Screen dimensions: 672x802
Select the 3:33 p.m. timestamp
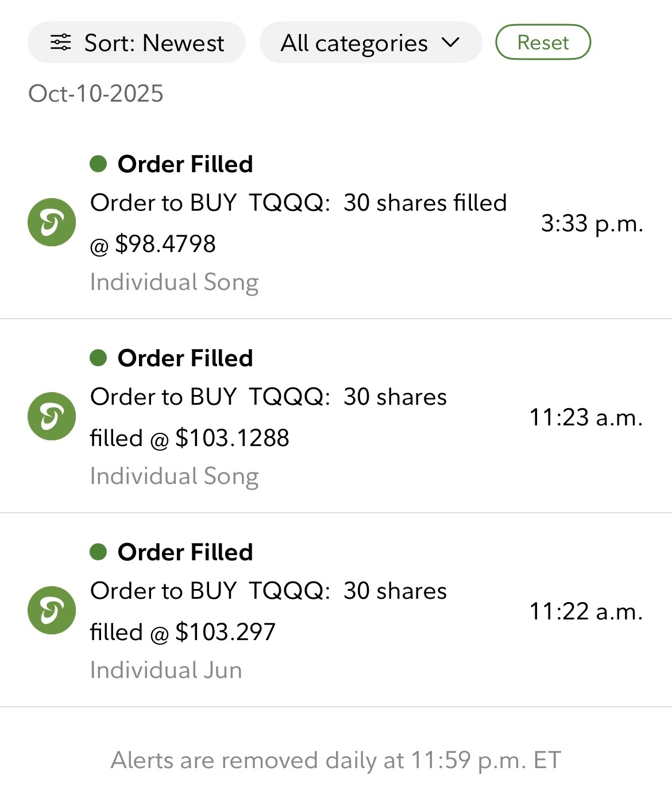tap(592, 223)
